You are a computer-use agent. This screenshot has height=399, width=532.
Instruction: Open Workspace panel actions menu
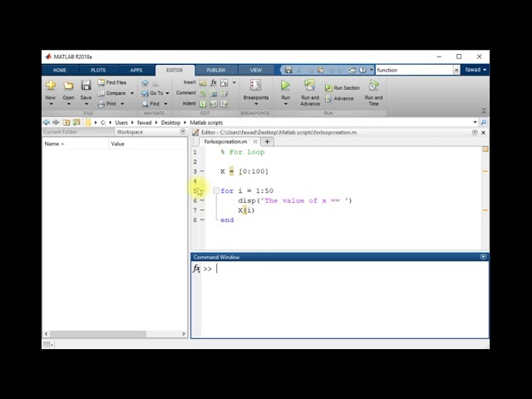[183, 131]
